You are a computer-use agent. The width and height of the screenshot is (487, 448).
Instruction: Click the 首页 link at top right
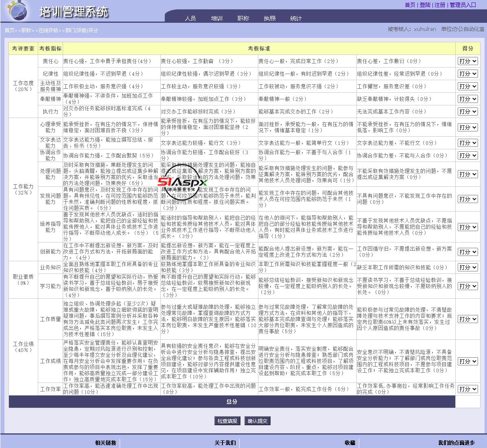(x=410, y=5)
